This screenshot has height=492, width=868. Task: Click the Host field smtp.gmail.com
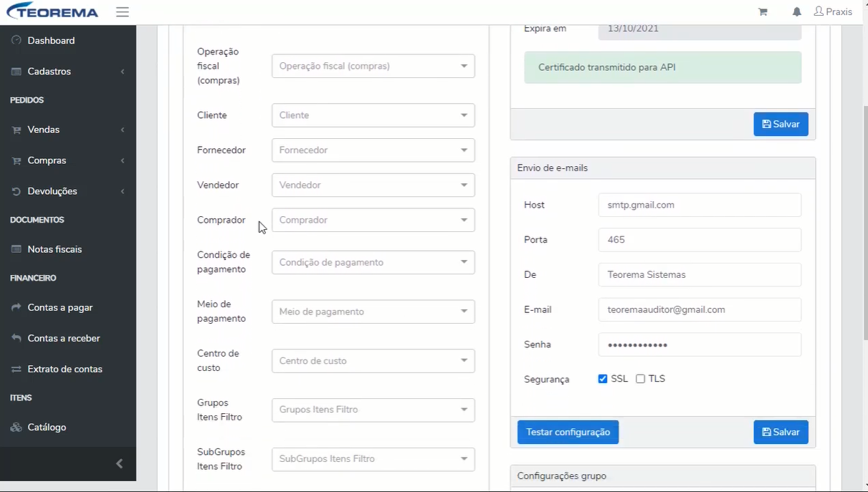pyautogui.click(x=700, y=205)
